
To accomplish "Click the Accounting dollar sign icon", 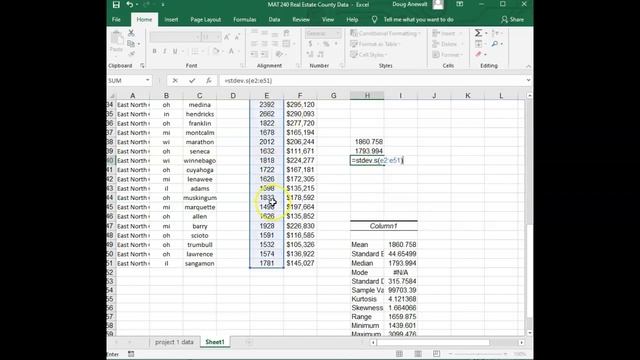I will (311, 44).
